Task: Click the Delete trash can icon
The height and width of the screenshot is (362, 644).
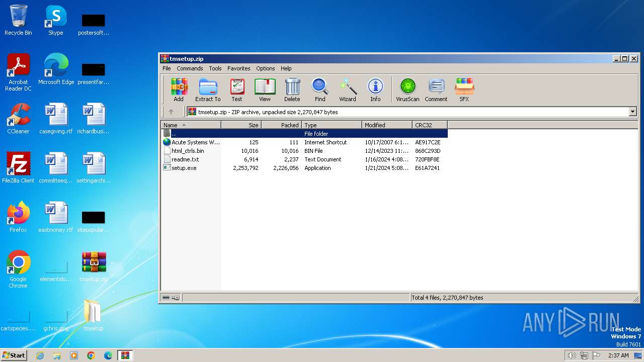Action: 292,90
